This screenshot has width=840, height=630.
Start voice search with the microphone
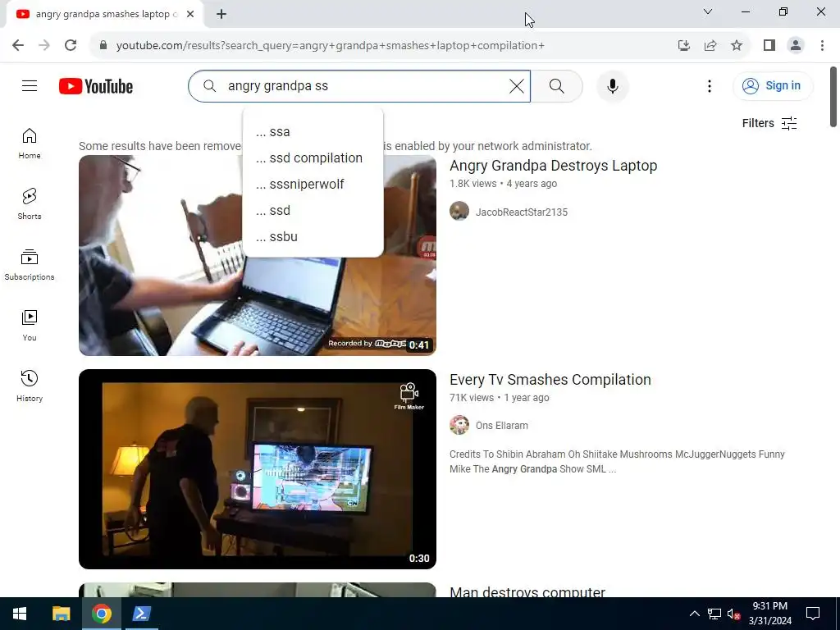coord(612,85)
